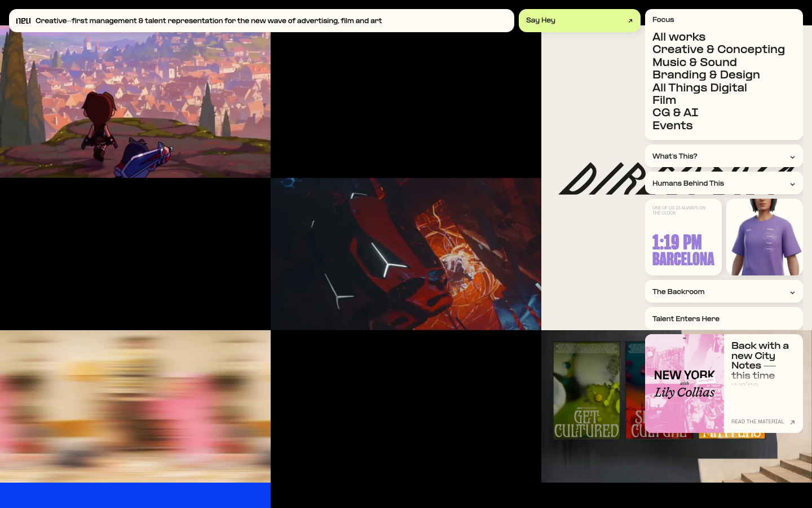
Task: Click arrow icon next to Read the Material
Action: tap(792, 422)
